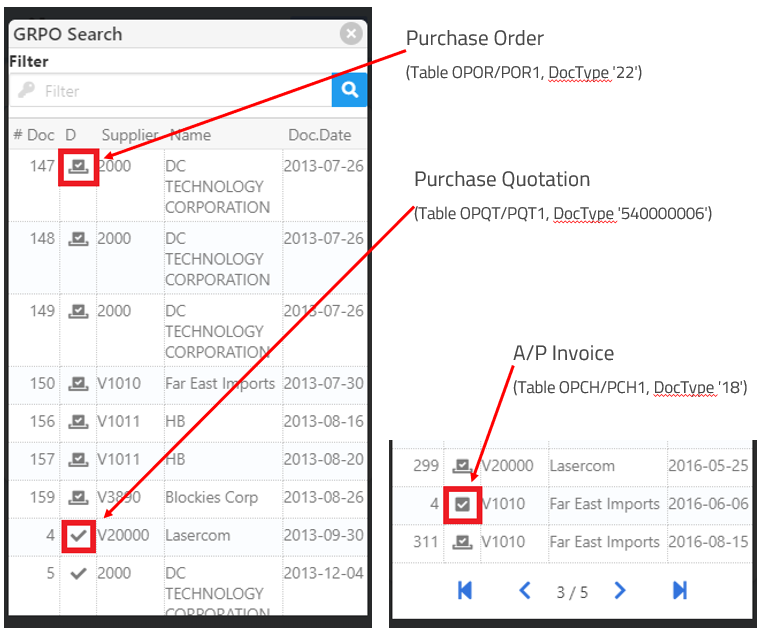Click the purchase order icon for document 148
The image size is (763, 634).
pyautogui.click(x=78, y=239)
